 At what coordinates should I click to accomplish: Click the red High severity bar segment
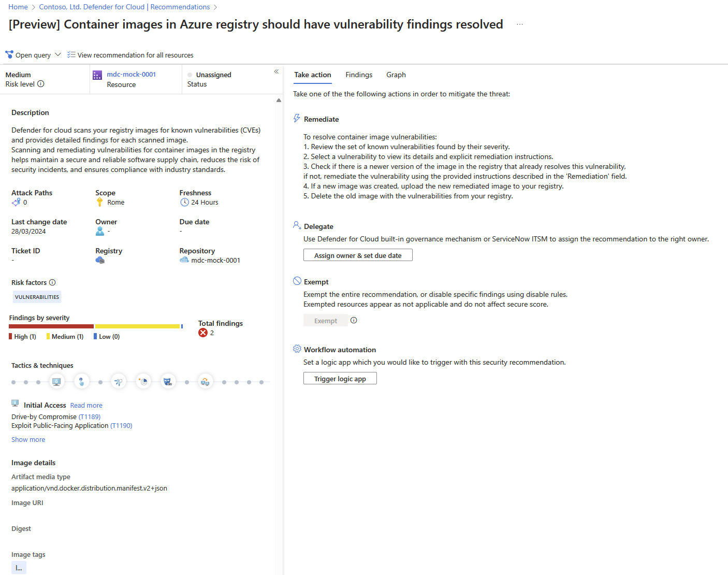(51, 326)
